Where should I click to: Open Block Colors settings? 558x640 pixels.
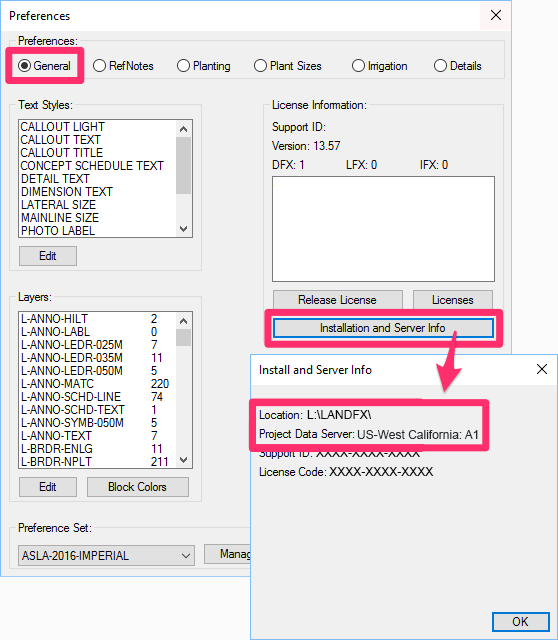pos(138,487)
